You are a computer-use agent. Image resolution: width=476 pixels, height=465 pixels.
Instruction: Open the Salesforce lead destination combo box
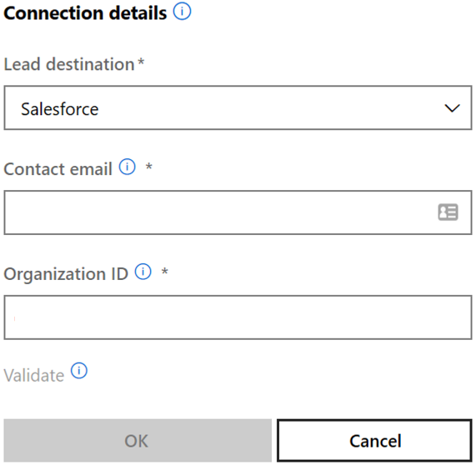click(238, 107)
